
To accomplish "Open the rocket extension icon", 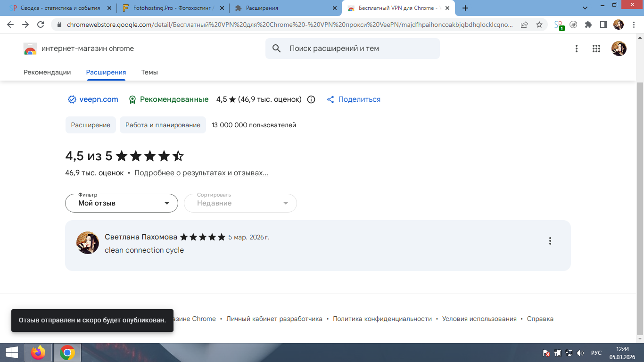I will tap(573, 25).
